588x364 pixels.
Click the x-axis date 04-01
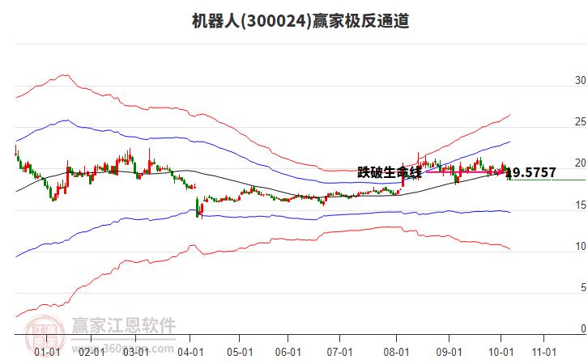tap(190, 352)
